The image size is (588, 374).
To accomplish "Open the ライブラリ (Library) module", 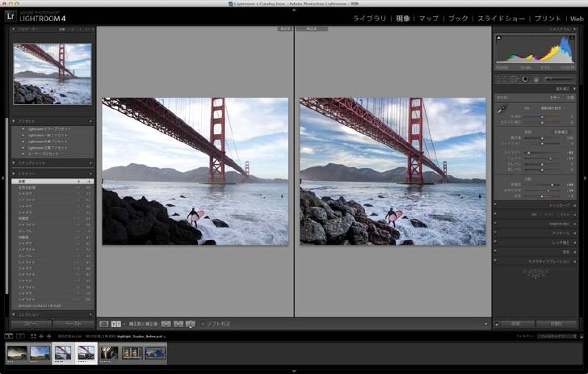I will click(x=369, y=19).
